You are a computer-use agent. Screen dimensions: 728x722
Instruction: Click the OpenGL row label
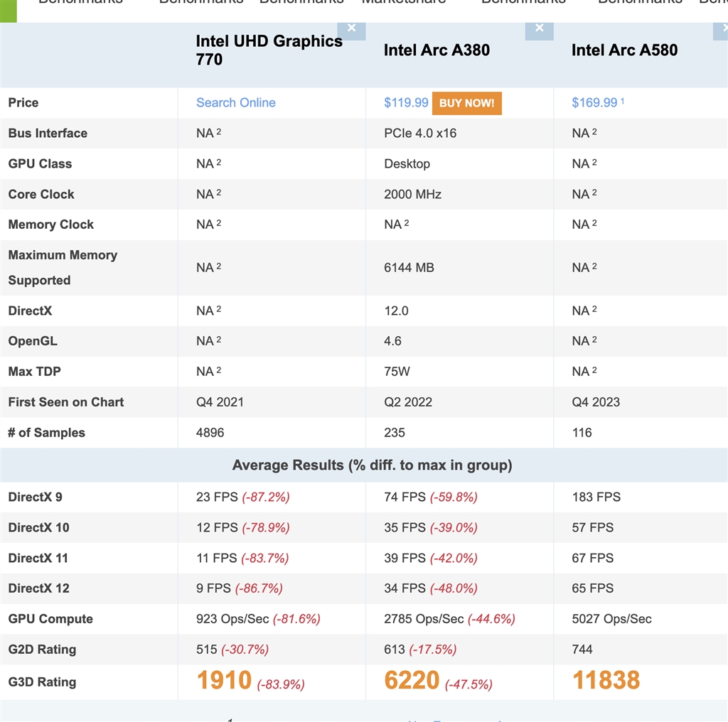33,341
